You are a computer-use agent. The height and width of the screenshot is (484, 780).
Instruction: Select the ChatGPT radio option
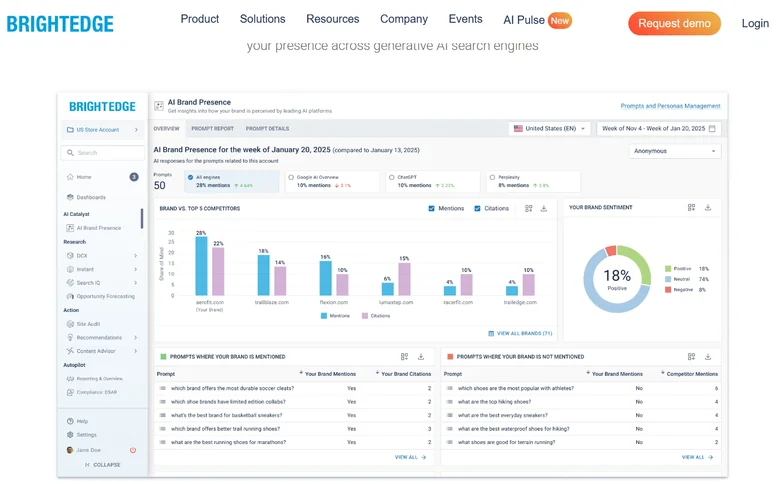[x=391, y=177]
